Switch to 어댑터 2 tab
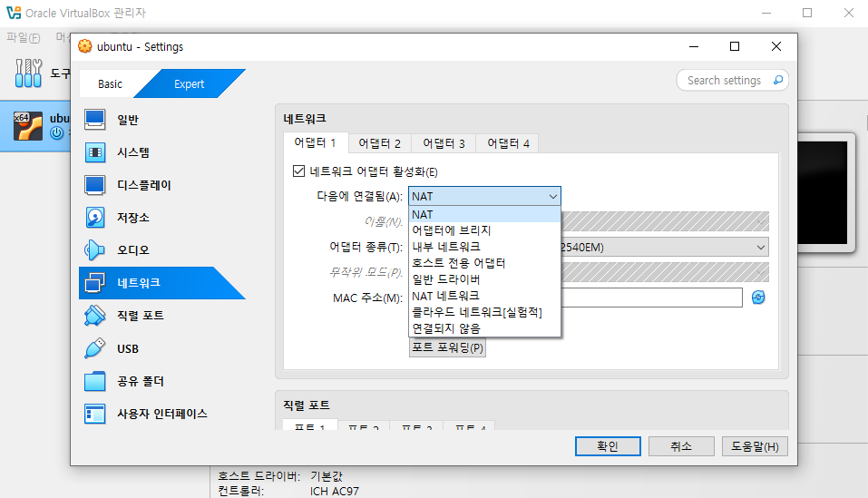The height and width of the screenshot is (498, 868). click(379, 144)
